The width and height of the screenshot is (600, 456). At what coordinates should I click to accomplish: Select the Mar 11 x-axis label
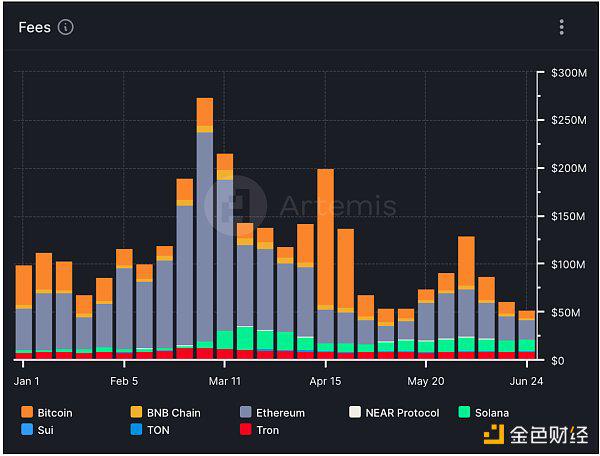pos(225,381)
